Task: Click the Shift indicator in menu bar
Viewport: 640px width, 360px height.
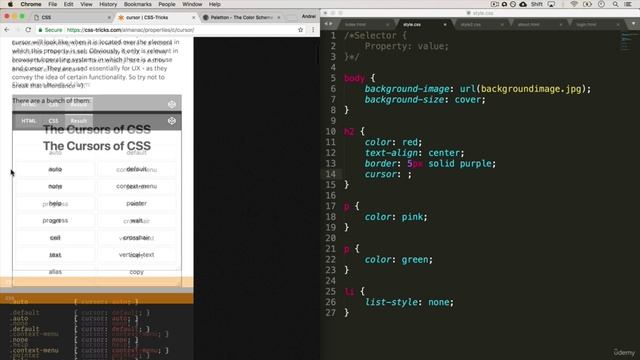Action: coord(536,4)
